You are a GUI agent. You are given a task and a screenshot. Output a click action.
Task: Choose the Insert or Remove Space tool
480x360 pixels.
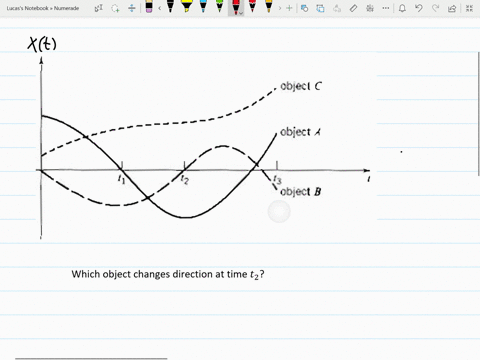point(132,8)
